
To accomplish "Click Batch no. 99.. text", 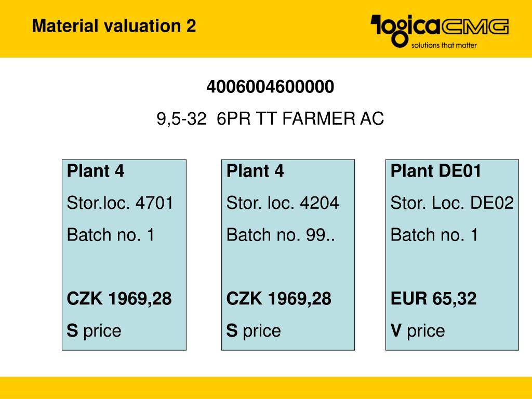I will point(281,235).
